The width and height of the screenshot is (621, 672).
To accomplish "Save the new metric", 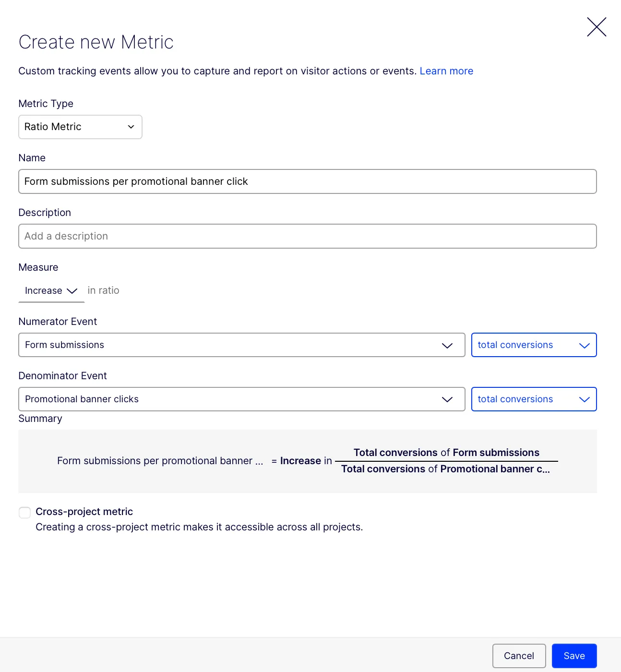I will click(574, 656).
